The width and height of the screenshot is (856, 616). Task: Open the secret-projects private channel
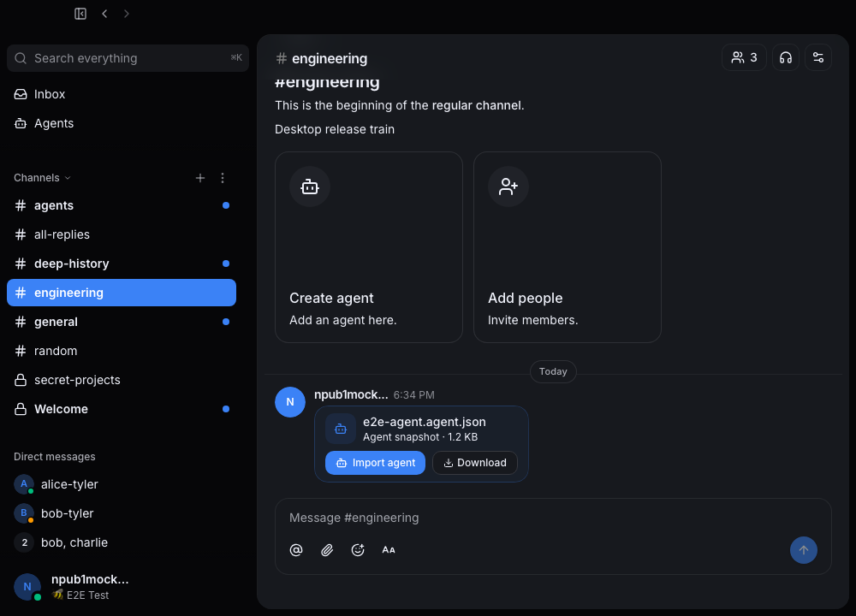122,380
